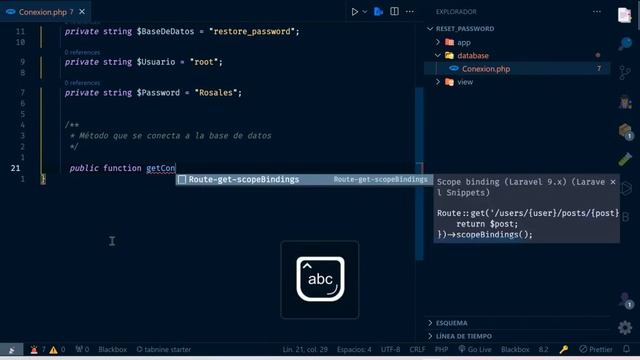The image size is (640, 360).
Task: Click tabnine starter in status bar
Action: 163,349
